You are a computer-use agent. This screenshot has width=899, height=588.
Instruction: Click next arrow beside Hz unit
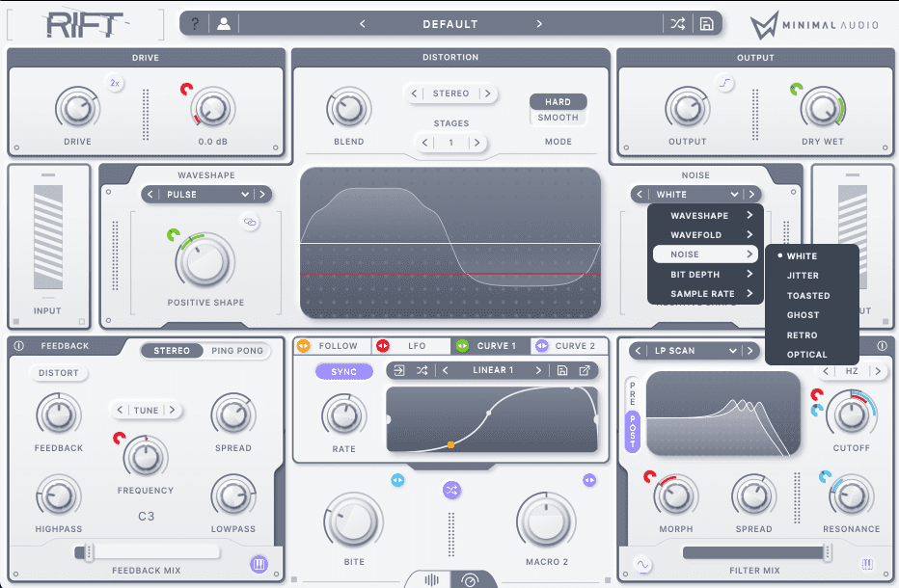[877, 371]
